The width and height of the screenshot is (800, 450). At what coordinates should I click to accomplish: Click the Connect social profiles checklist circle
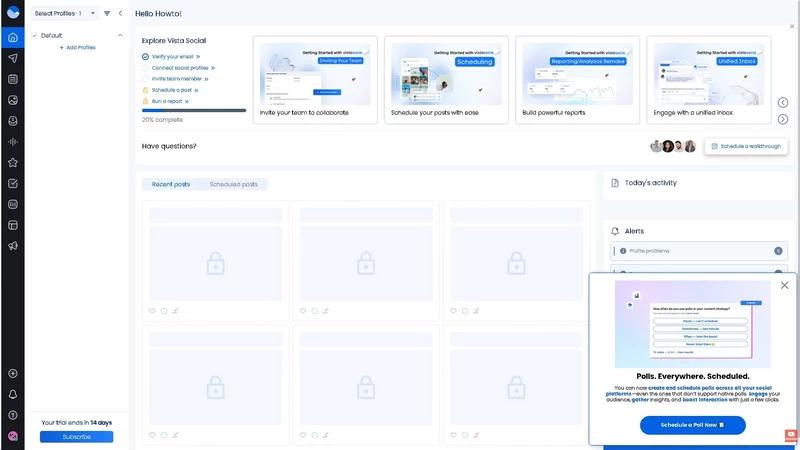(145, 68)
